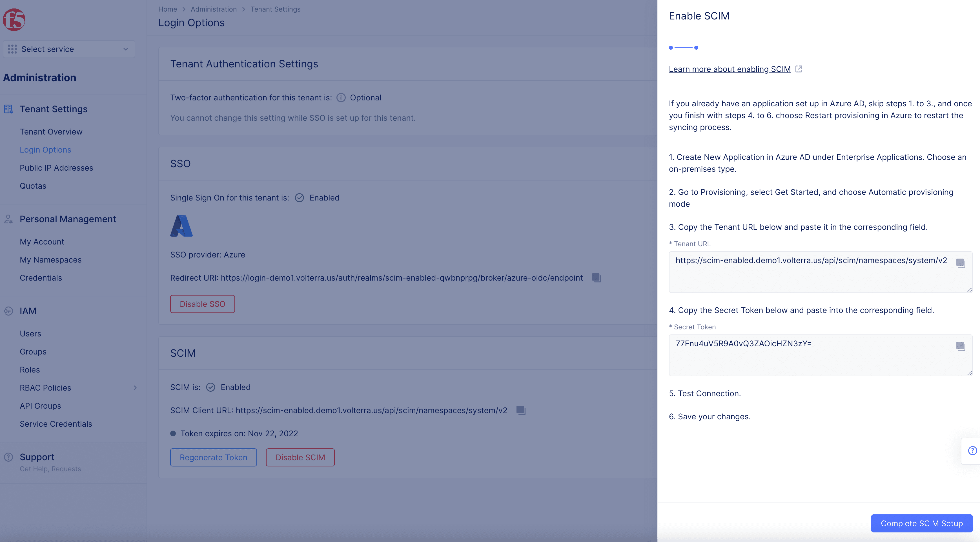Copy the Tenant URL in panel
Viewport: 980px width, 542px height.
[961, 263]
